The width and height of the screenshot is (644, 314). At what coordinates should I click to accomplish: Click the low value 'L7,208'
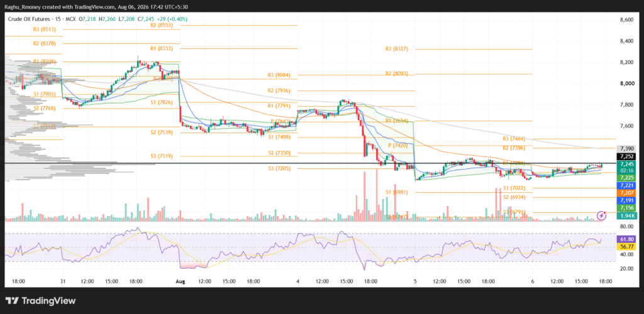(x=126, y=19)
